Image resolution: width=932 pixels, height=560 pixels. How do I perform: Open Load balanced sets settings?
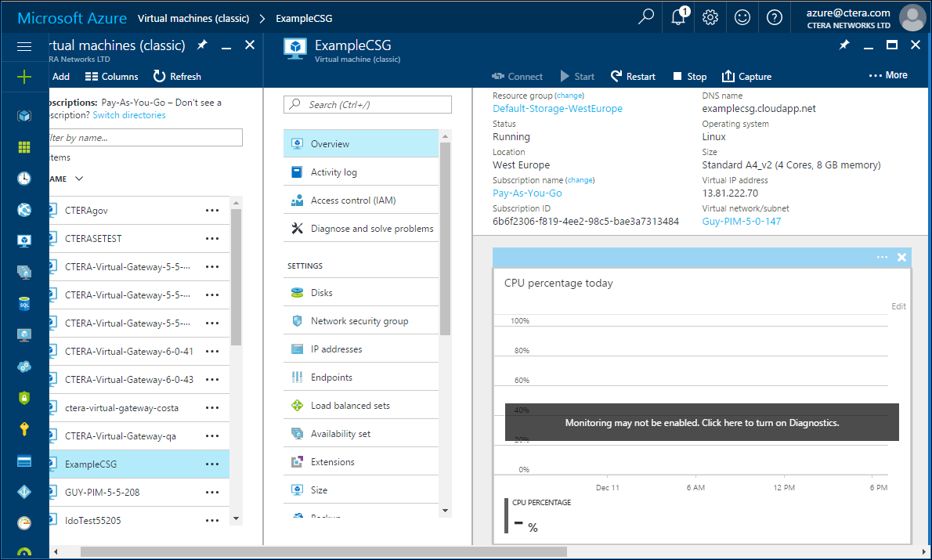click(361, 406)
